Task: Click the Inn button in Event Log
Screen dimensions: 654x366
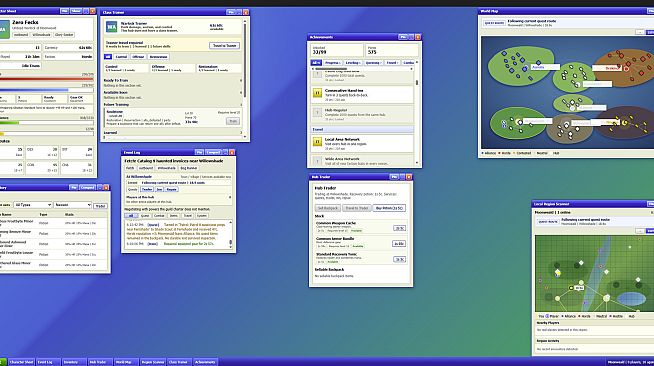Action: (159, 189)
